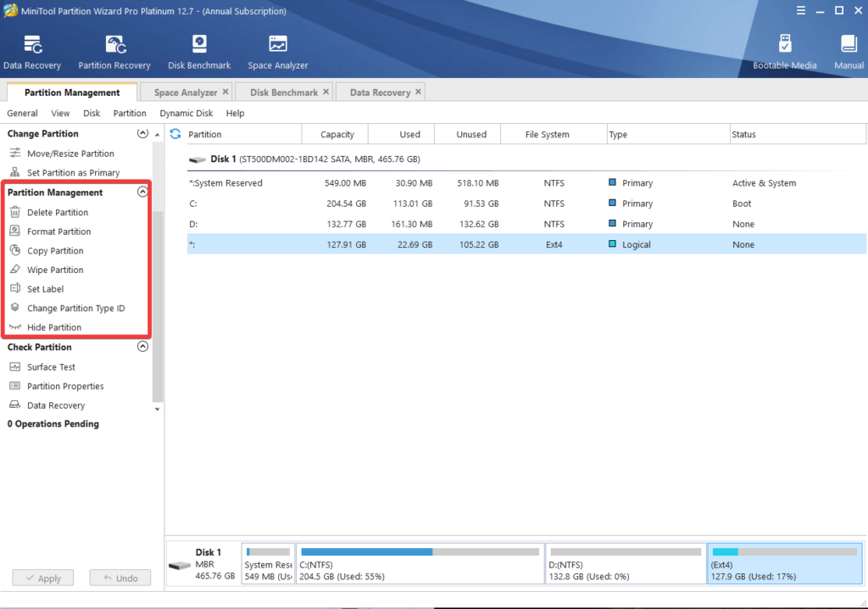Click the Wipe Partition eraser icon
The height and width of the screenshot is (609, 868).
(15, 270)
